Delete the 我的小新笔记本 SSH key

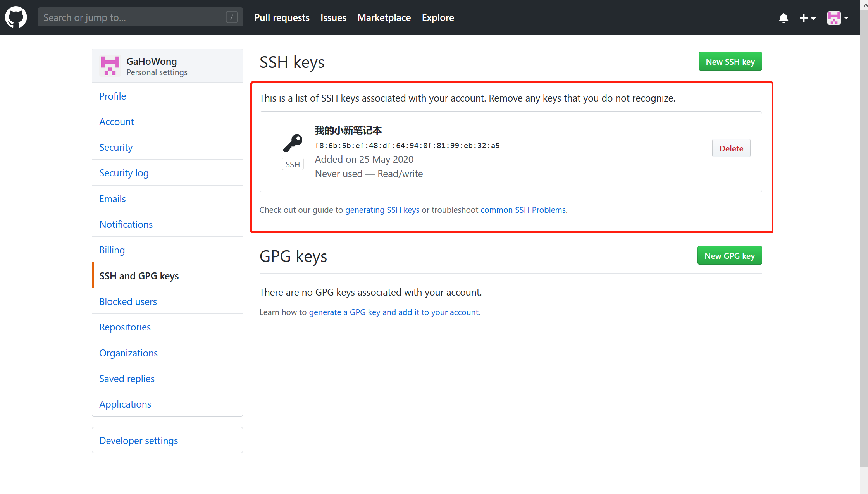pyautogui.click(x=731, y=148)
